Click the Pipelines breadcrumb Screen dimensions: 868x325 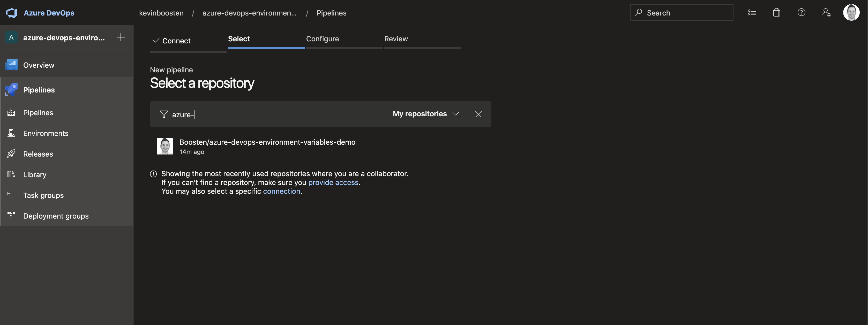[x=331, y=13]
